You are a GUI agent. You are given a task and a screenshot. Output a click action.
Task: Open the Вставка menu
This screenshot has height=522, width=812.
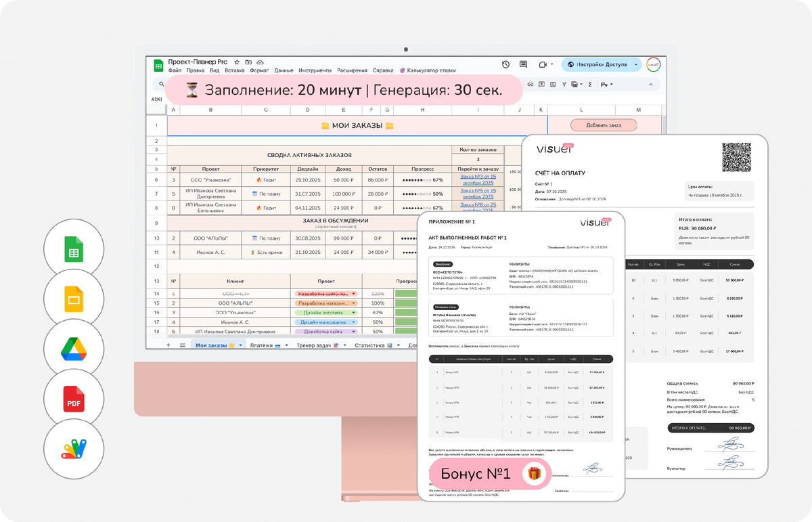click(x=234, y=70)
